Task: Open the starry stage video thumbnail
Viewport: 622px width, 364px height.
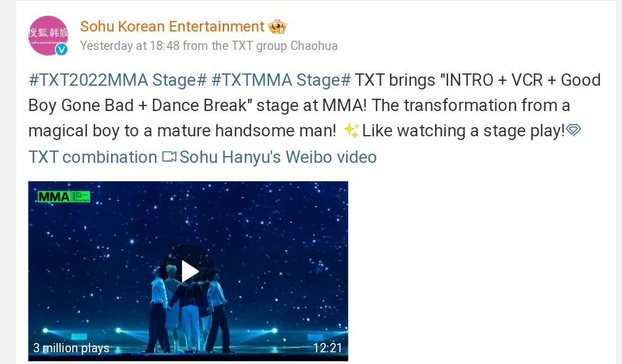Action: [x=188, y=271]
